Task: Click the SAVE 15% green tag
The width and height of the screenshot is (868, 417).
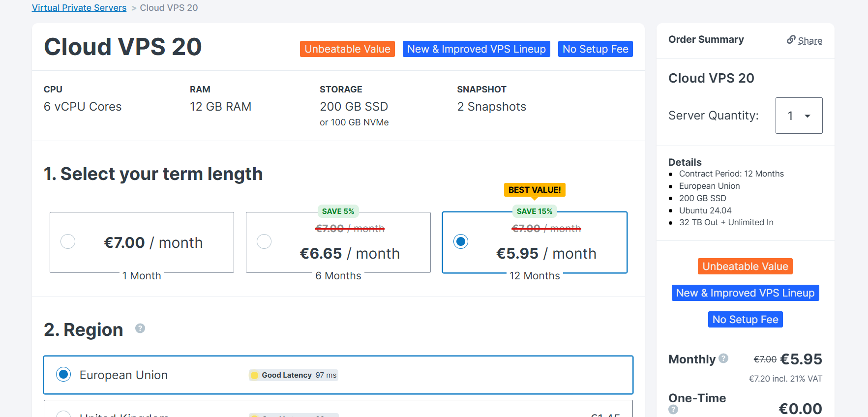Action: (535, 211)
